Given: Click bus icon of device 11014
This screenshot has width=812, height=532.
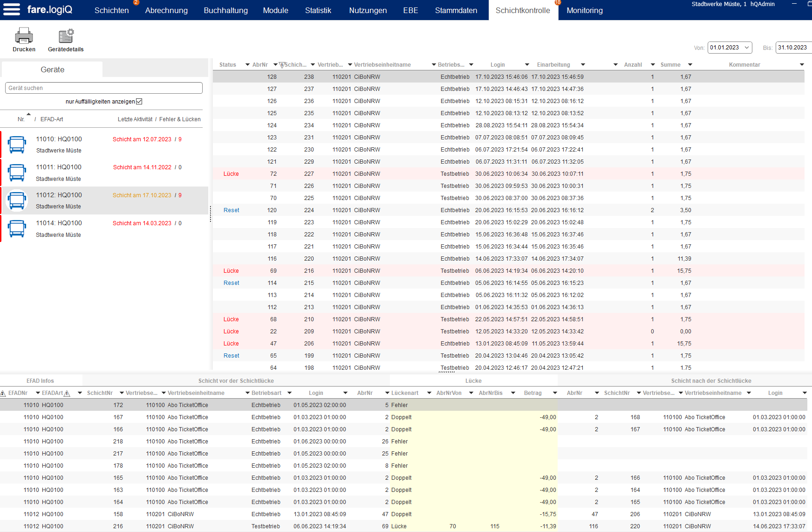Looking at the screenshot, I should tap(17, 228).
